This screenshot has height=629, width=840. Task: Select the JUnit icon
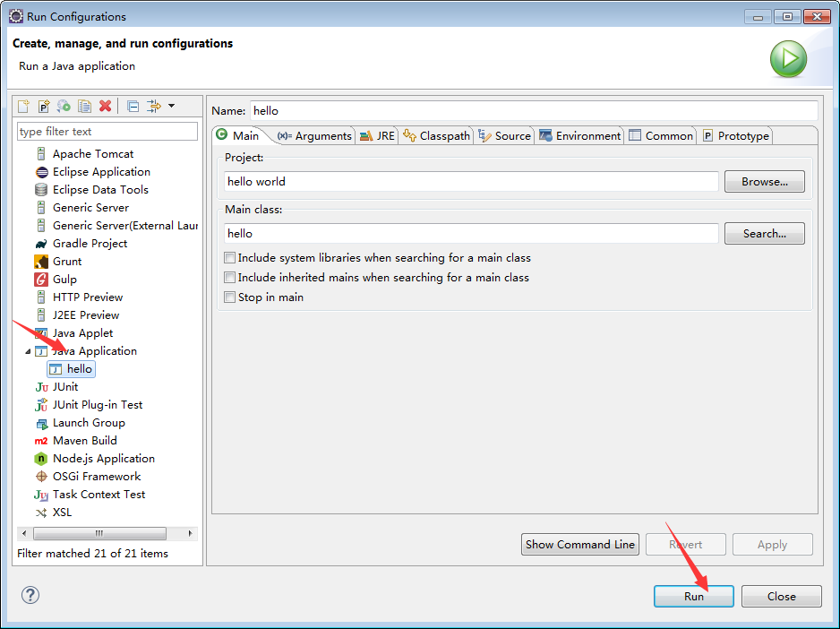tap(41, 387)
